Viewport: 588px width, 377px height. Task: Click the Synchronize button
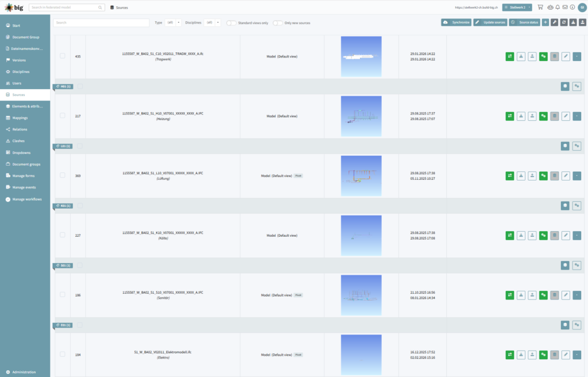(x=456, y=22)
